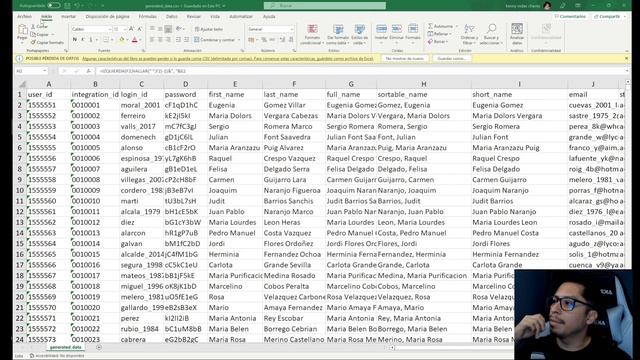Screen dimensions: 640x360
Task: Click the Insertar cells icon
Action: pos(381,29)
